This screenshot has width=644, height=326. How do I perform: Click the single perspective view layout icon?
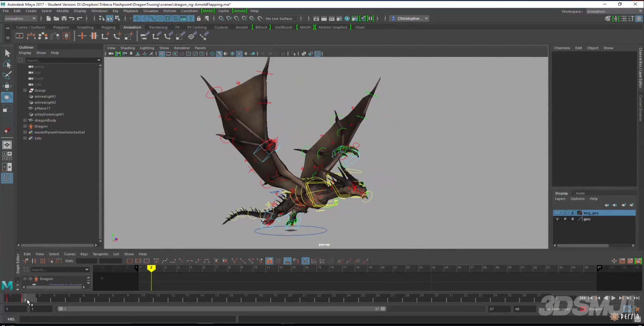click(7, 145)
